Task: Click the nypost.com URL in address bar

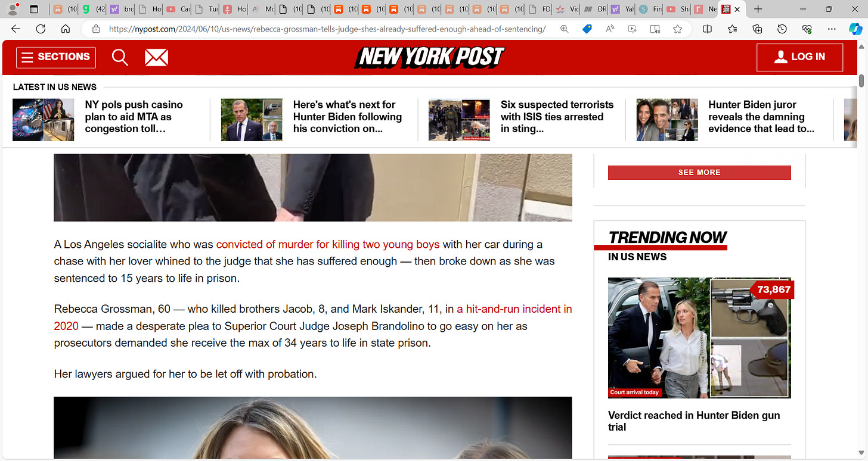Action: point(327,29)
